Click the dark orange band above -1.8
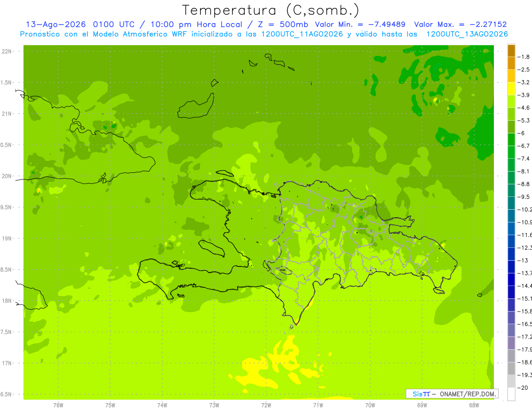Viewport: 532px width, 411px height. click(511, 51)
